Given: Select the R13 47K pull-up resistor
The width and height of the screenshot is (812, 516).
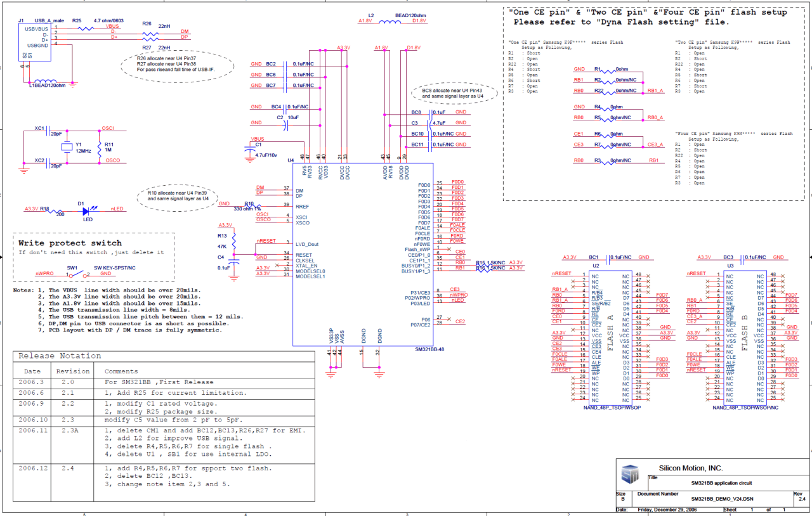Looking at the screenshot, I should tap(234, 240).
